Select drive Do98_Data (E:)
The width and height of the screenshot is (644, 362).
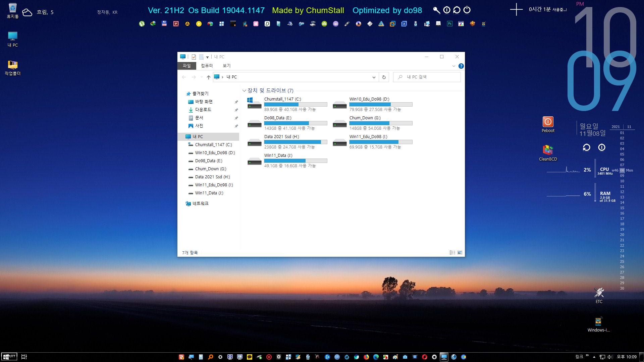tap(287, 123)
